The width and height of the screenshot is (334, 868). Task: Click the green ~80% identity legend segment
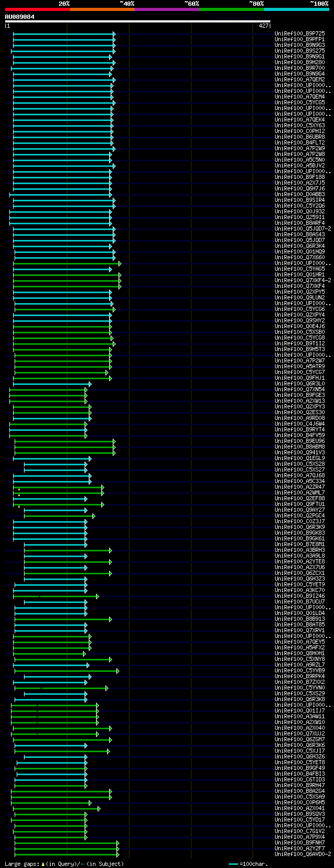pyautogui.click(x=231, y=9)
